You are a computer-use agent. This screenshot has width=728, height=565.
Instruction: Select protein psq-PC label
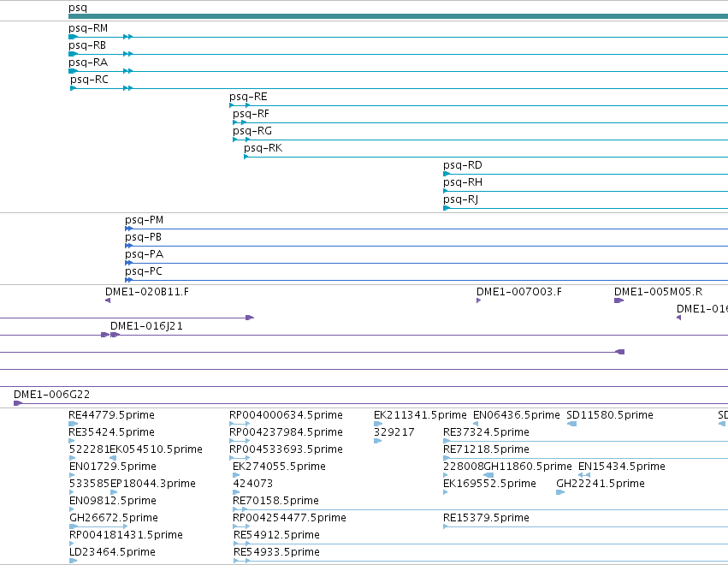[144, 272]
